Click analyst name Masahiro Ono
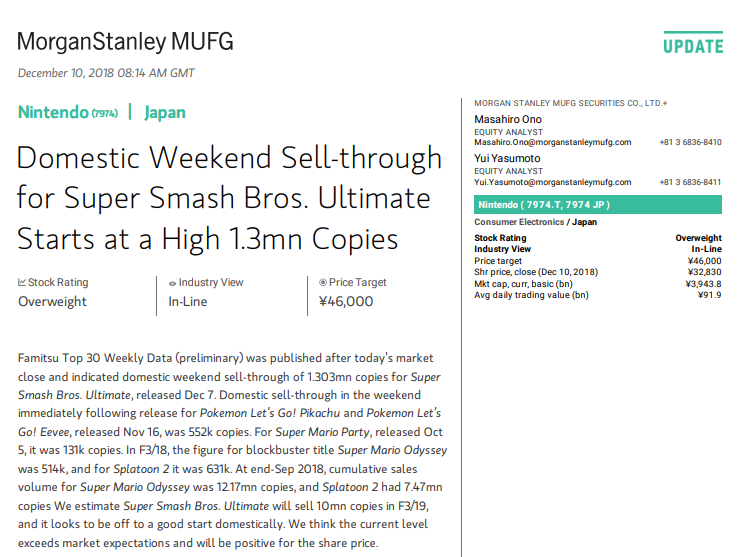 click(508, 119)
